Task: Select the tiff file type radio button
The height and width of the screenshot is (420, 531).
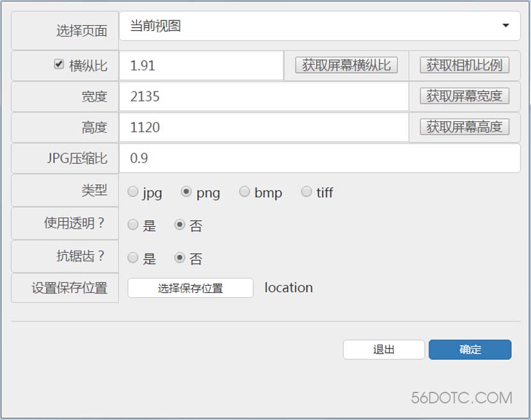Action: tap(306, 192)
